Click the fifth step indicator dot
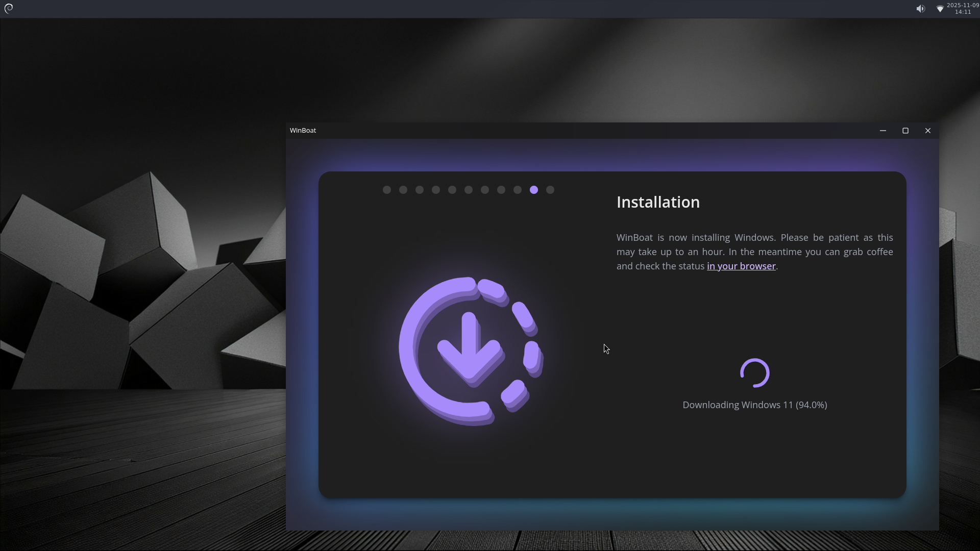Image resolution: width=980 pixels, height=551 pixels. pyautogui.click(x=452, y=190)
